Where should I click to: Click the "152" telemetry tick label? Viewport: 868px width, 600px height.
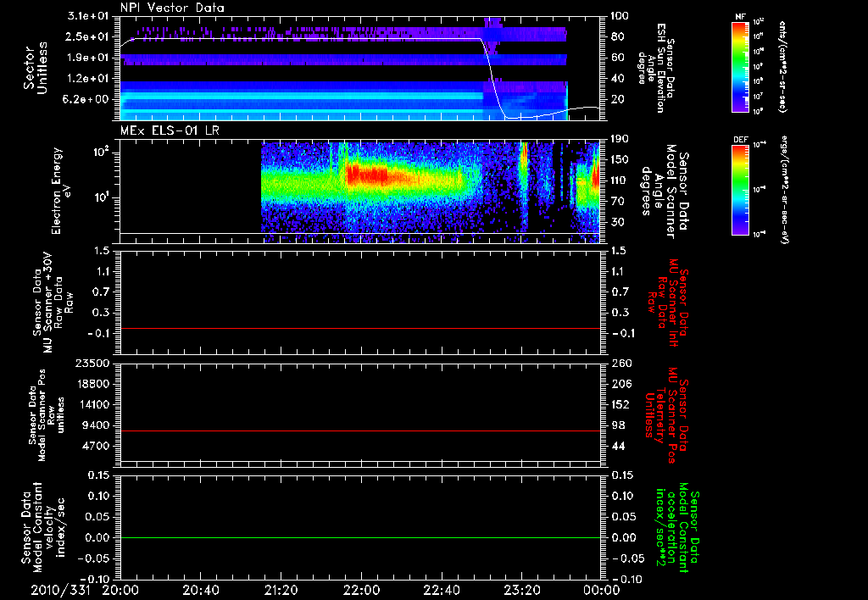coord(620,404)
